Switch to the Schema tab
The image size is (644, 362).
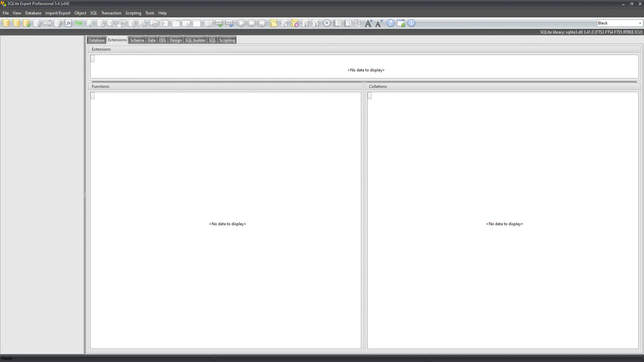(x=137, y=40)
